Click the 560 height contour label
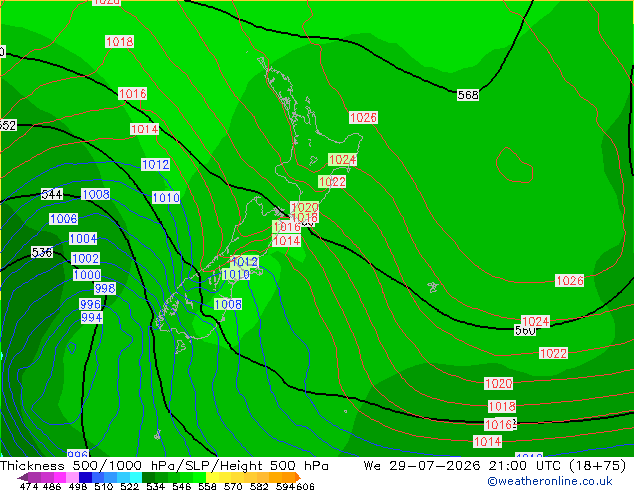This screenshot has width=634, height=490. pyautogui.click(x=524, y=331)
